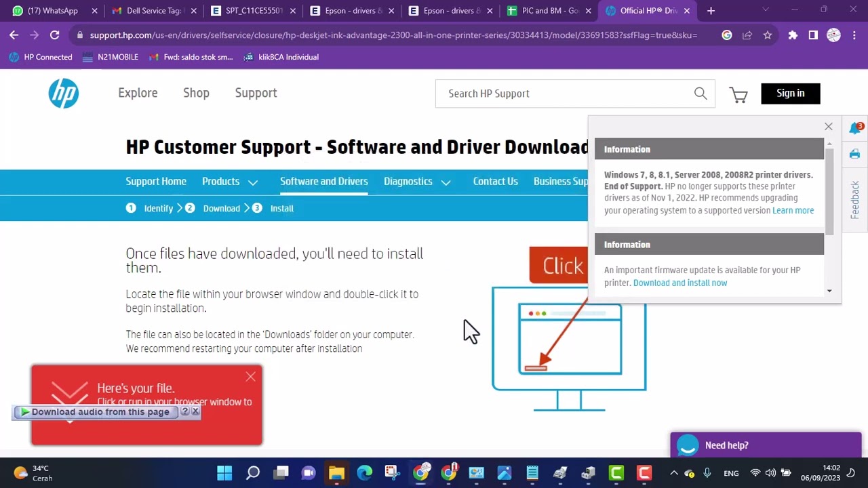Screen dimensions: 868x488
Task: Click the HP logo
Action: coord(64,93)
